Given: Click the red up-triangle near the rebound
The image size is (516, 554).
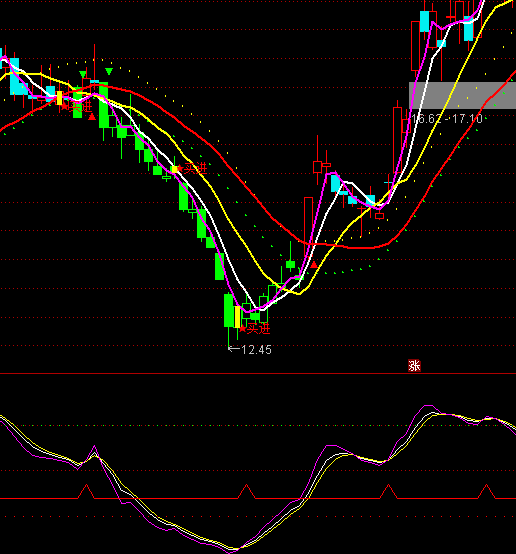Looking at the screenshot, I should [314, 265].
